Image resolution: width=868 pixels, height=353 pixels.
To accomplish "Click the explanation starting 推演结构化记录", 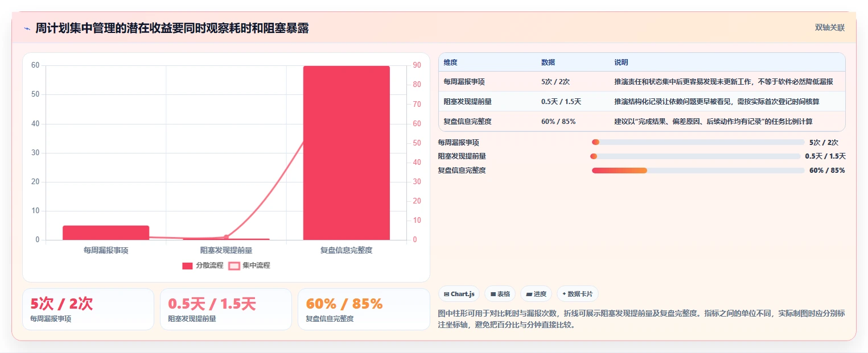I will click(717, 102).
